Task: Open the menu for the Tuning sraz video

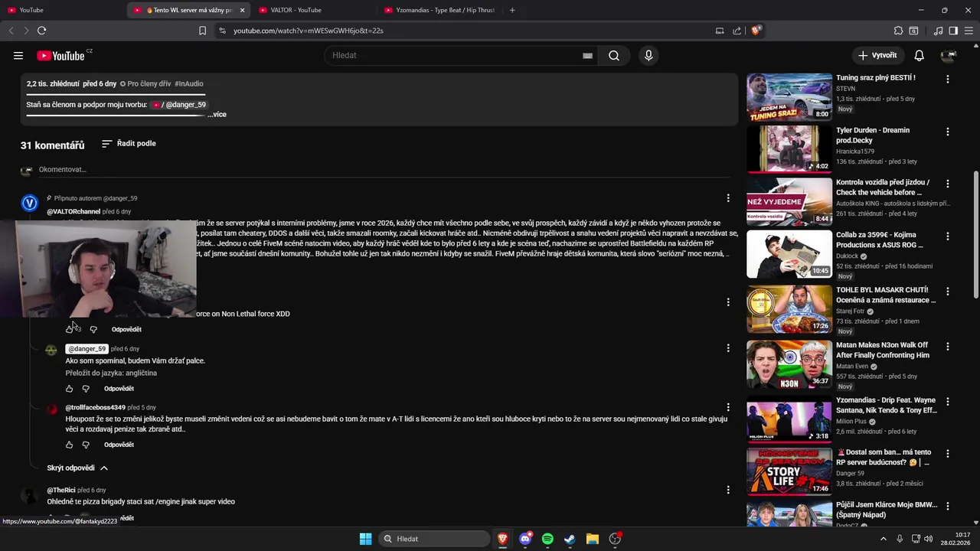Action: coord(948,79)
